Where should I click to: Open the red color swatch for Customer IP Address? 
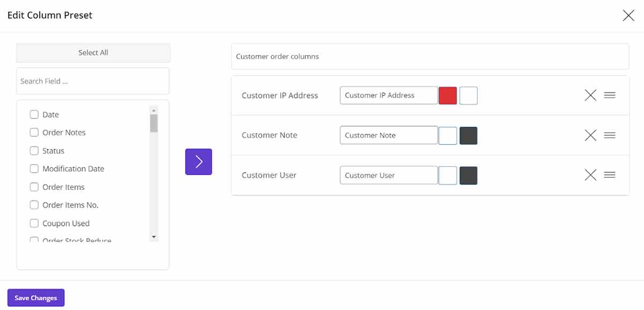448,95
